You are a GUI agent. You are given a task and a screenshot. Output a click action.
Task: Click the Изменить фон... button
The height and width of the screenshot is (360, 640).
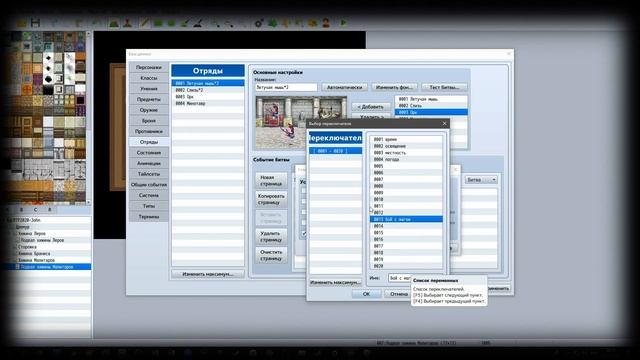[394, 87]
